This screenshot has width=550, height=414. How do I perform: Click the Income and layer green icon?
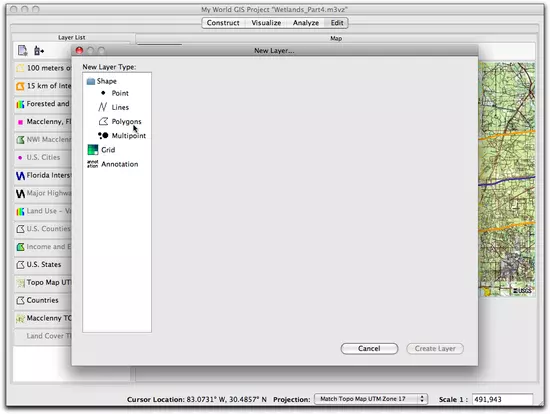(20, 247)
